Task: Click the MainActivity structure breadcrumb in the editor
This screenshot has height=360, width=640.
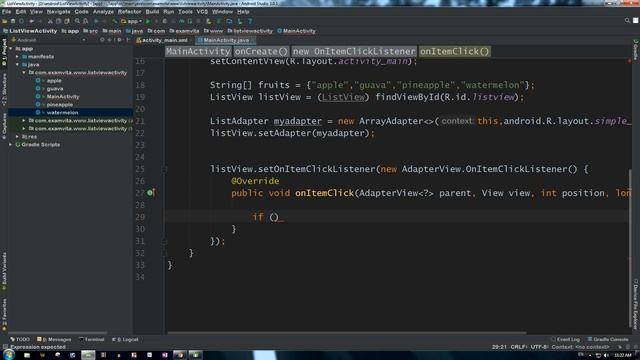Action: point(198,51)
